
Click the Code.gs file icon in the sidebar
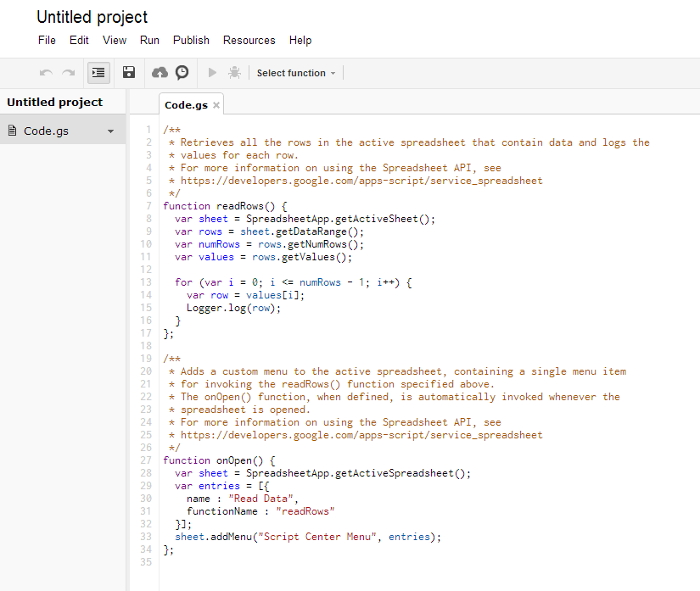pyautogui.click(x=12, y=130)
